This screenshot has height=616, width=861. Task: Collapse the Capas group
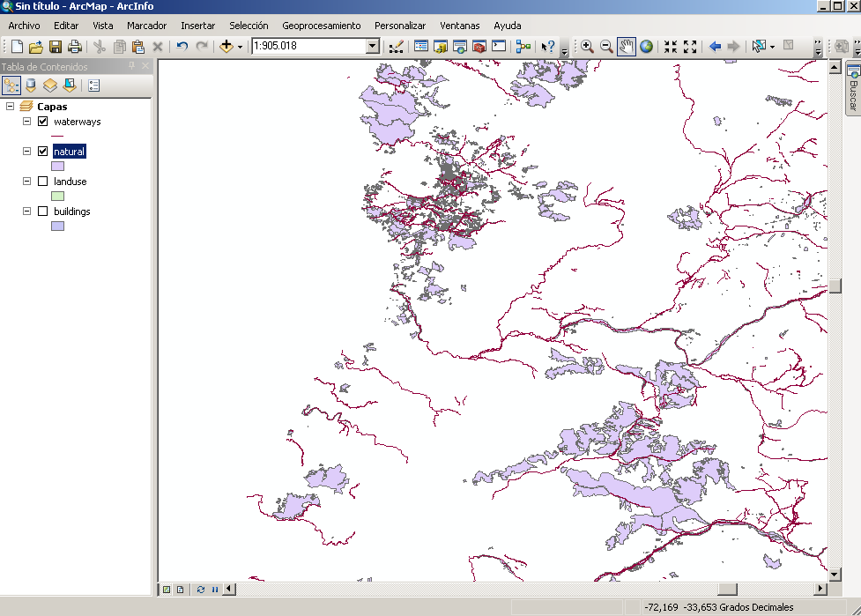coord(11,106)
